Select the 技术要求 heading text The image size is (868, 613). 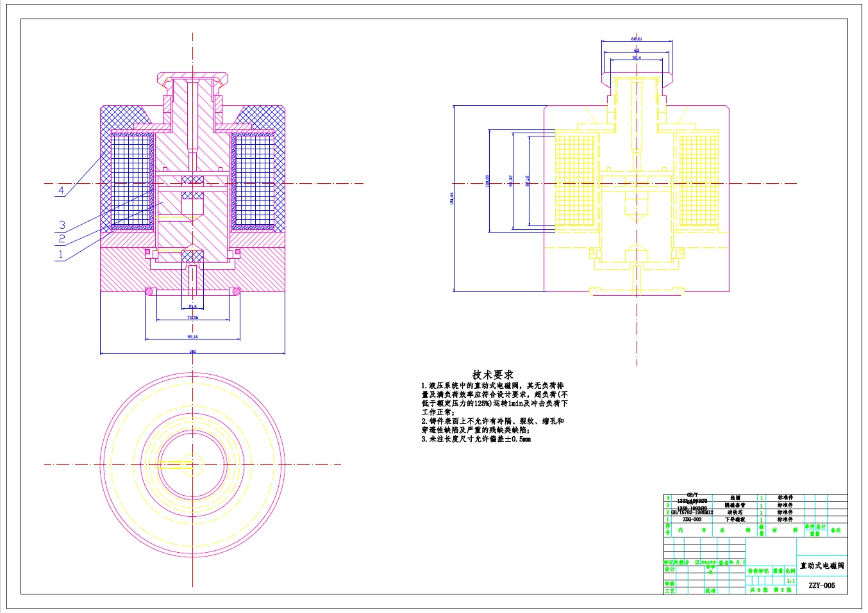[493, 375]
